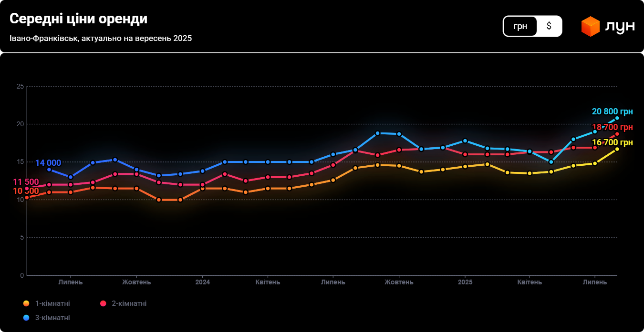Click the first blue point at 14 000
Screen dimensions: 644x332
(x=49, y=170)
